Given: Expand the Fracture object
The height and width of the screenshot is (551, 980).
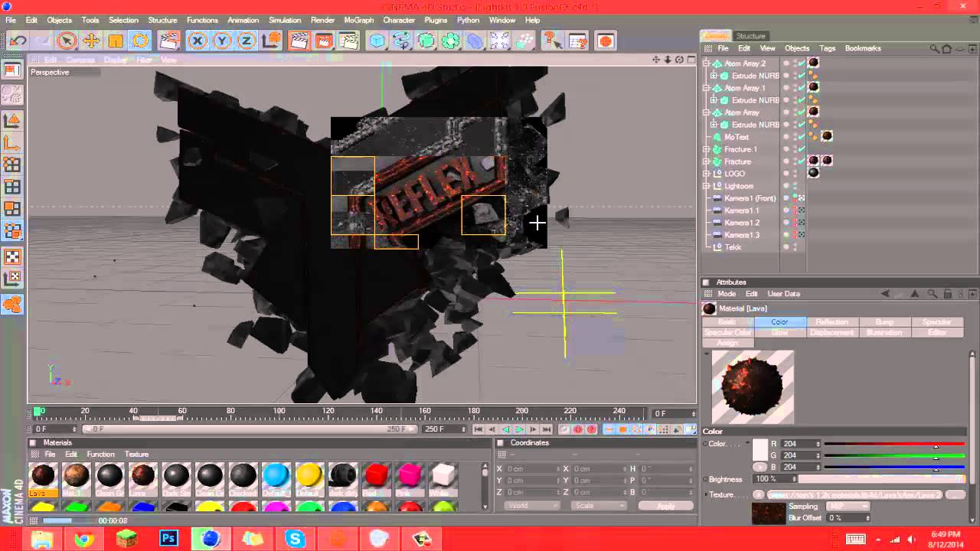Looking at the screenshot, I should click(x=707, y=161).
